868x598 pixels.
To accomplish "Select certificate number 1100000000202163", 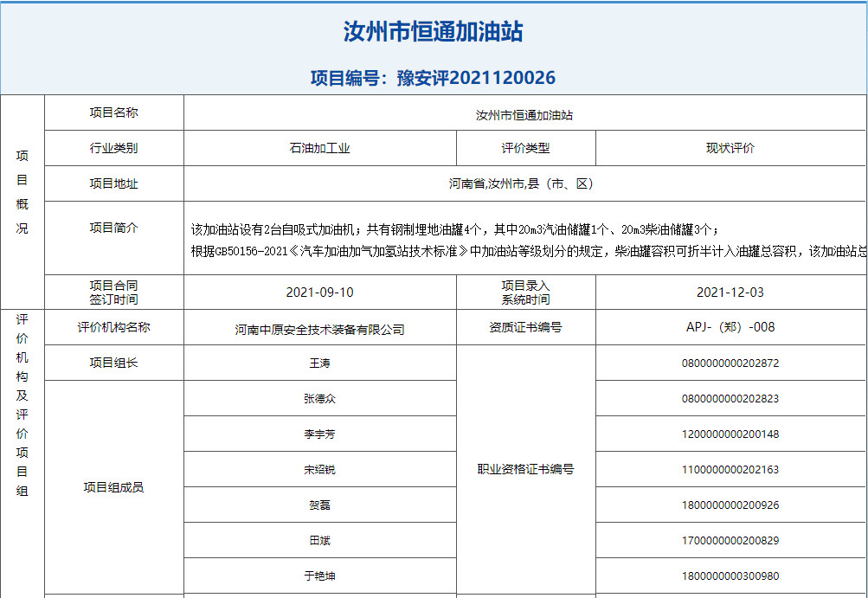I will [x=730, y=470].
